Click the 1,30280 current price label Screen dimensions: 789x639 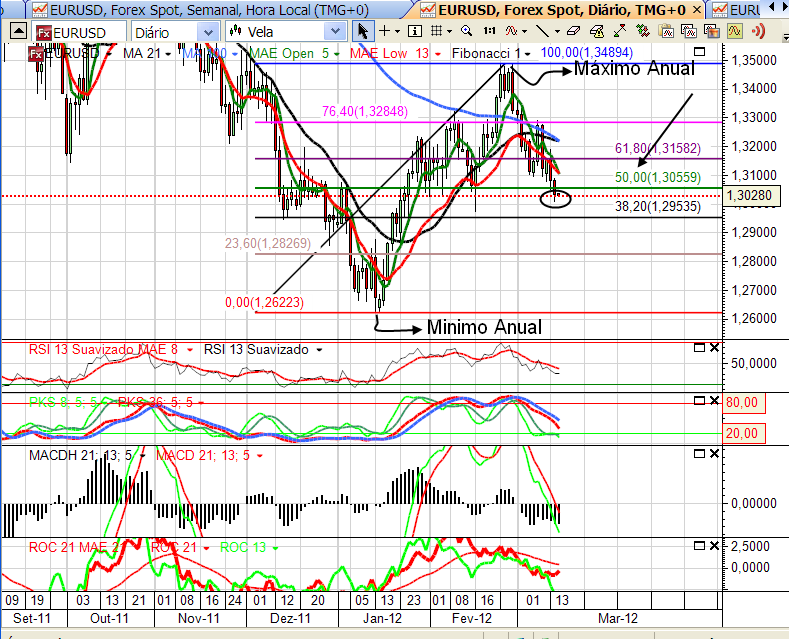point(751,196)
